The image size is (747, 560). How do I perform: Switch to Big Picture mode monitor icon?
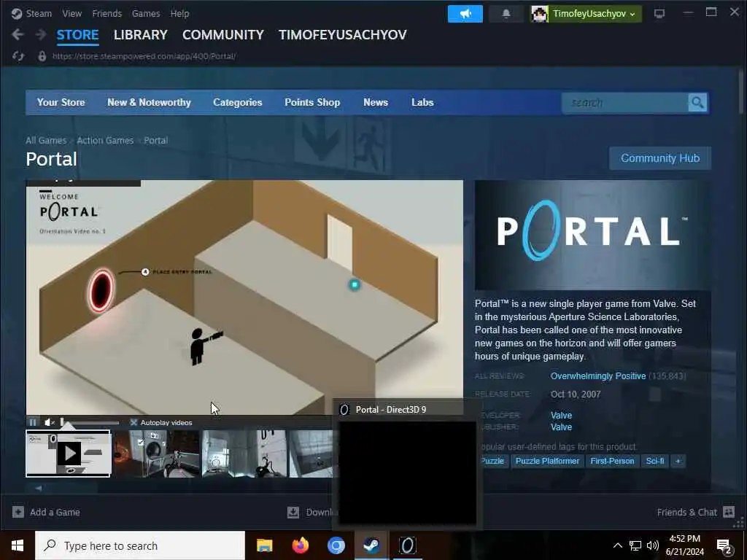click(659, 14)
